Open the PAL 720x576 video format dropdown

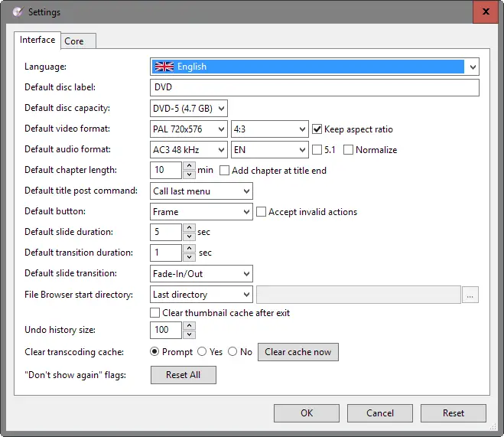tap(189, 129)
